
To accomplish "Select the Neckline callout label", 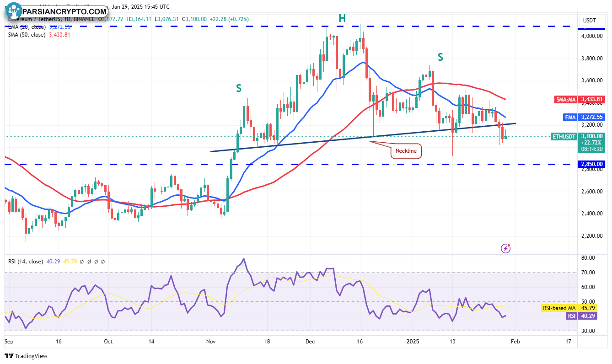I will [406, 150].
